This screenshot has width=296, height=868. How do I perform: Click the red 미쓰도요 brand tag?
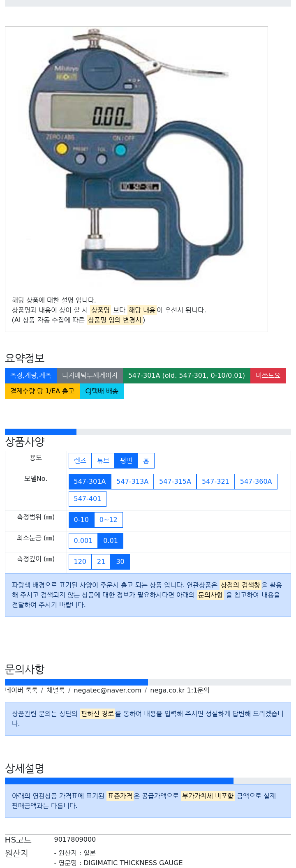click(x=268, y=375)
